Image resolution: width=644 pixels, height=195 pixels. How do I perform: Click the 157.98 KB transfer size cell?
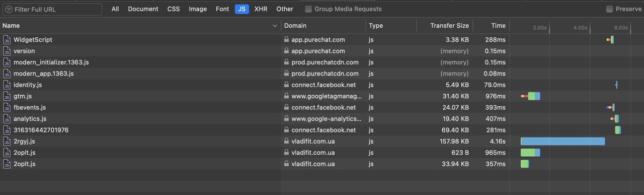pos(454,142)
